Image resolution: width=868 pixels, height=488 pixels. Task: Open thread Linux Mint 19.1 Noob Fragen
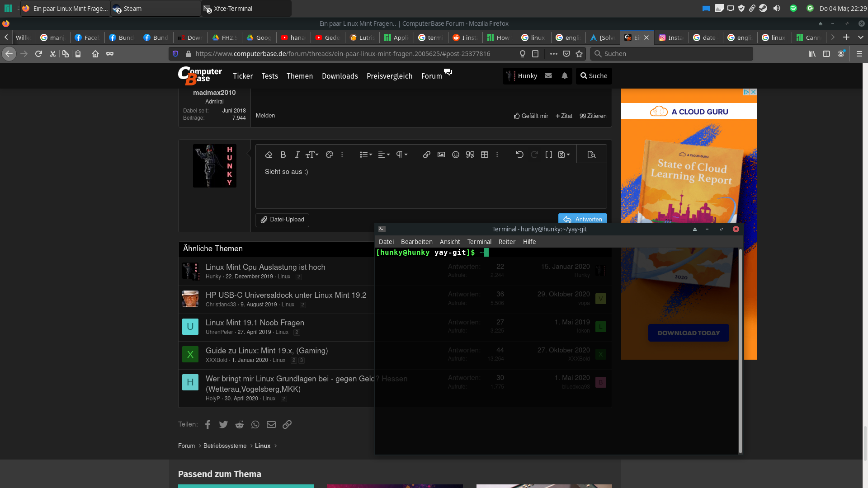point(255,323)
